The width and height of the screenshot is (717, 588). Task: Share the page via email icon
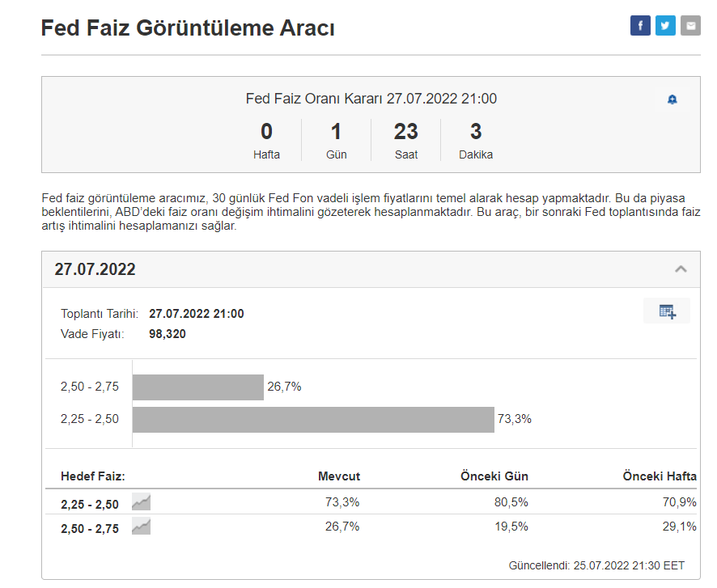pos(690,26)
